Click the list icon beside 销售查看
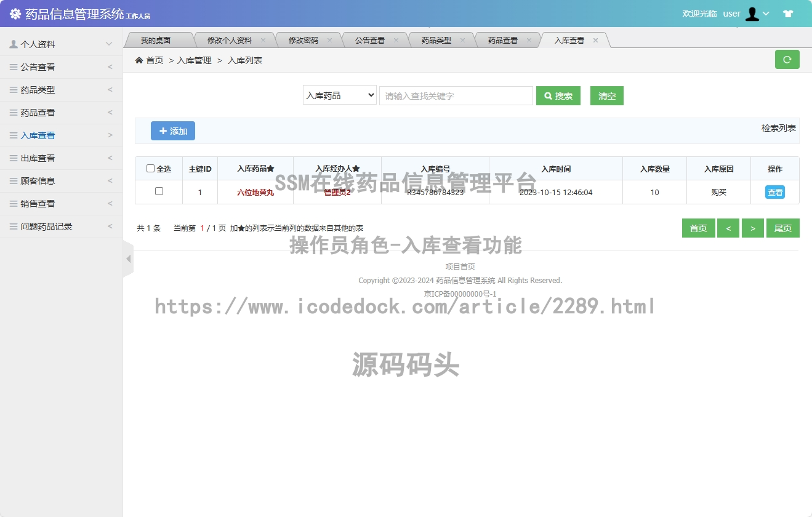Viewport: 812px width, 517px height. (14, 204)
